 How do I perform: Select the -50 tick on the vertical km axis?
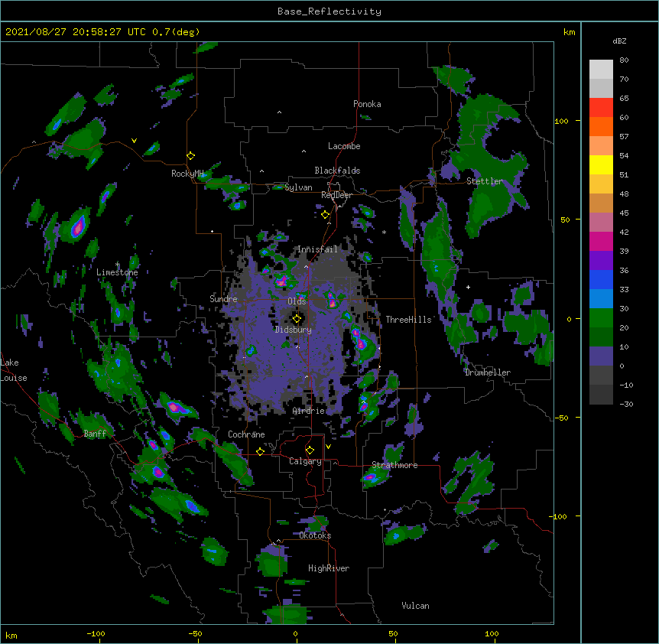(561, 418)
